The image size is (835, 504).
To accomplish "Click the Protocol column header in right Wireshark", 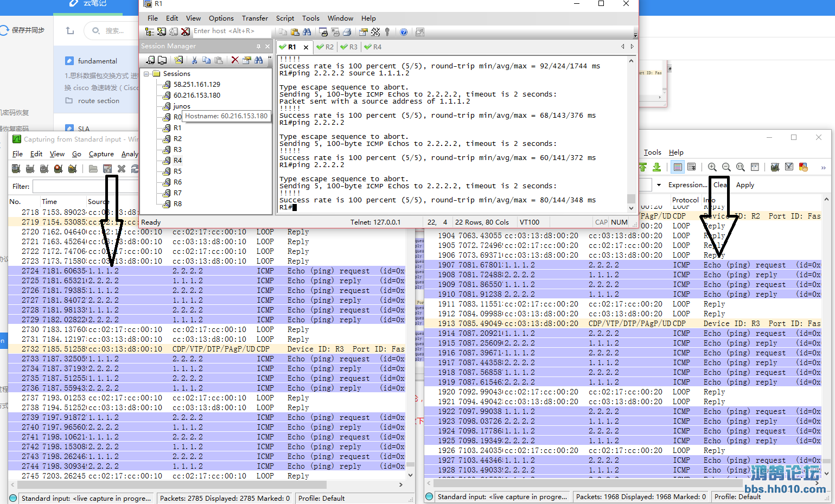I will click(x=685, y=200).
